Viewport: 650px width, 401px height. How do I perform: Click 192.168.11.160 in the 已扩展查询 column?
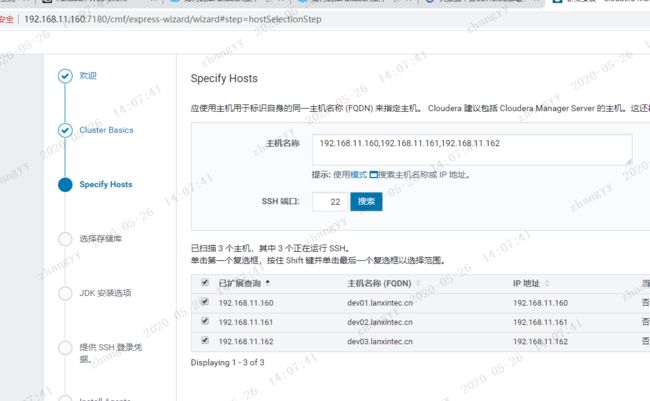click(246, 303)
